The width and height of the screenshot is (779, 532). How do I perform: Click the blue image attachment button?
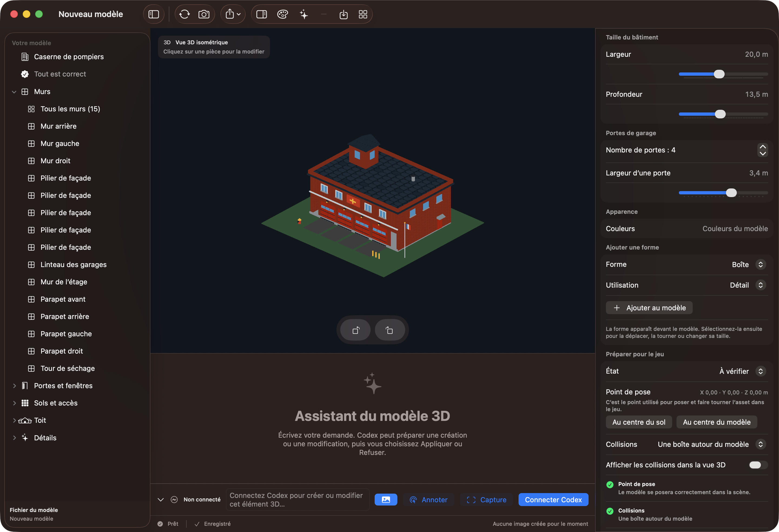(x=386, y=500)
